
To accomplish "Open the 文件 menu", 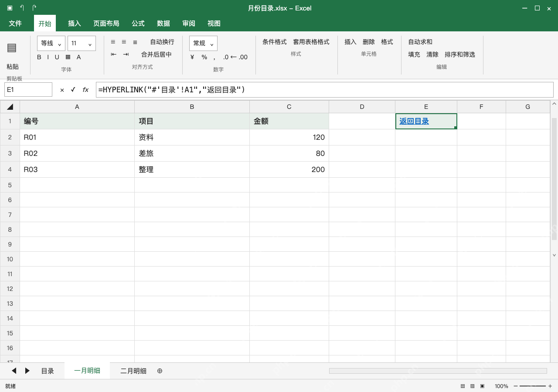I will (x=15, y=24).
